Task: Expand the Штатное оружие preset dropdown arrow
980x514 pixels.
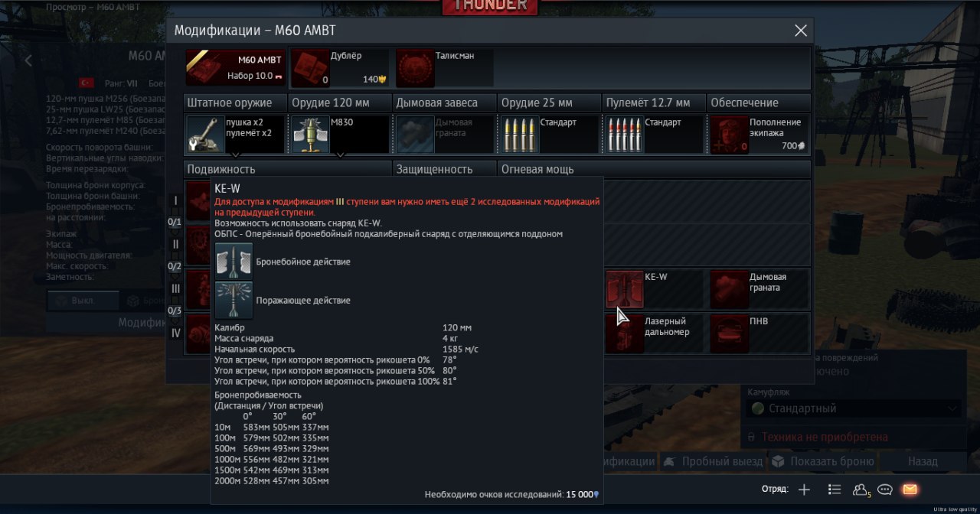Action: click(x=236, y=155)
